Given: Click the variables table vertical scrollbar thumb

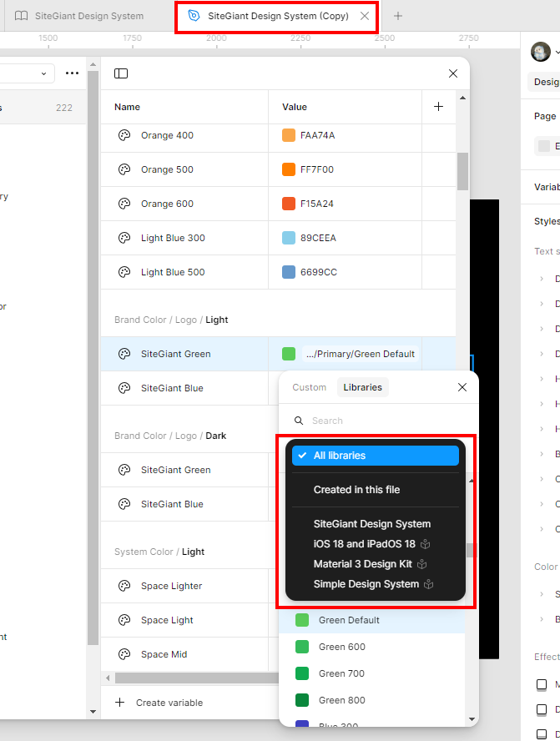Looking at the screenshot, I should (462, 171).
